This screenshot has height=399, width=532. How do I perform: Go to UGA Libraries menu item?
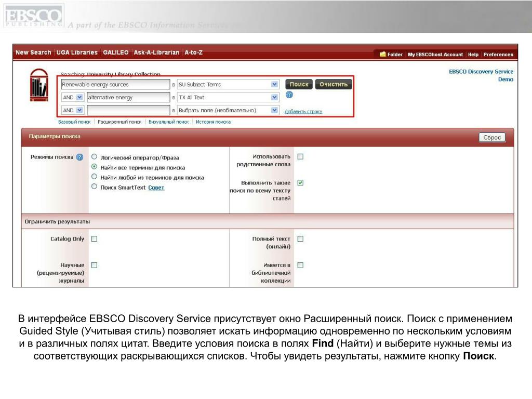click(x=77, y=52)
